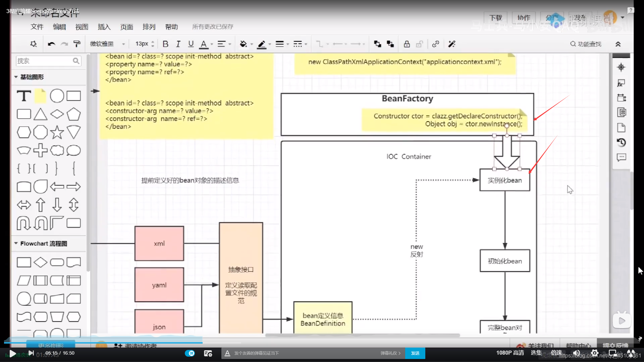
Task: Toggle bold formatting
Action: click(x=165, y=44)
